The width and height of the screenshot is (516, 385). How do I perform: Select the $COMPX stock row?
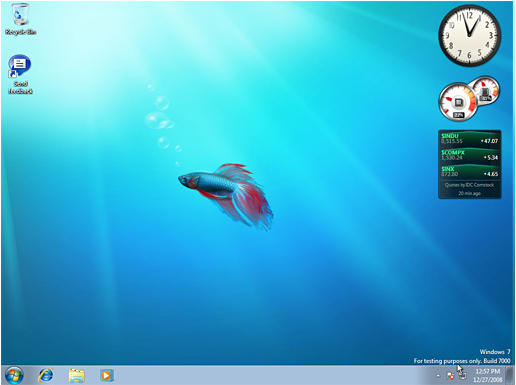pos(469,155)
